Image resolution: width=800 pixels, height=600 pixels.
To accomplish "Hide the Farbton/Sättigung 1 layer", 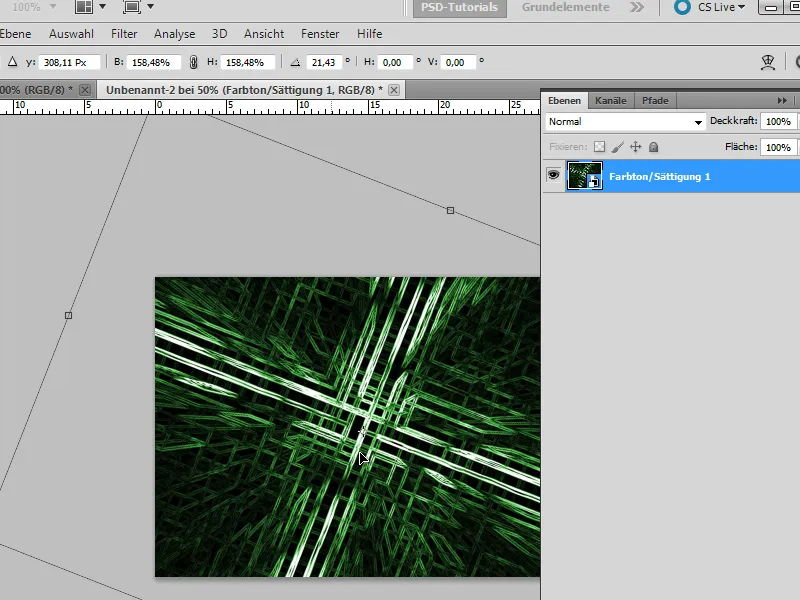I will point(553,175).
